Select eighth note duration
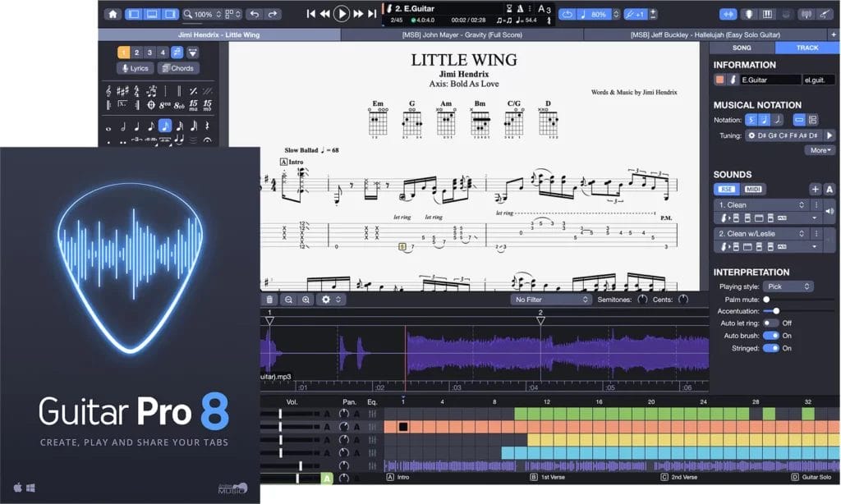This screenshot has width=841, height=504. (151, 126)
